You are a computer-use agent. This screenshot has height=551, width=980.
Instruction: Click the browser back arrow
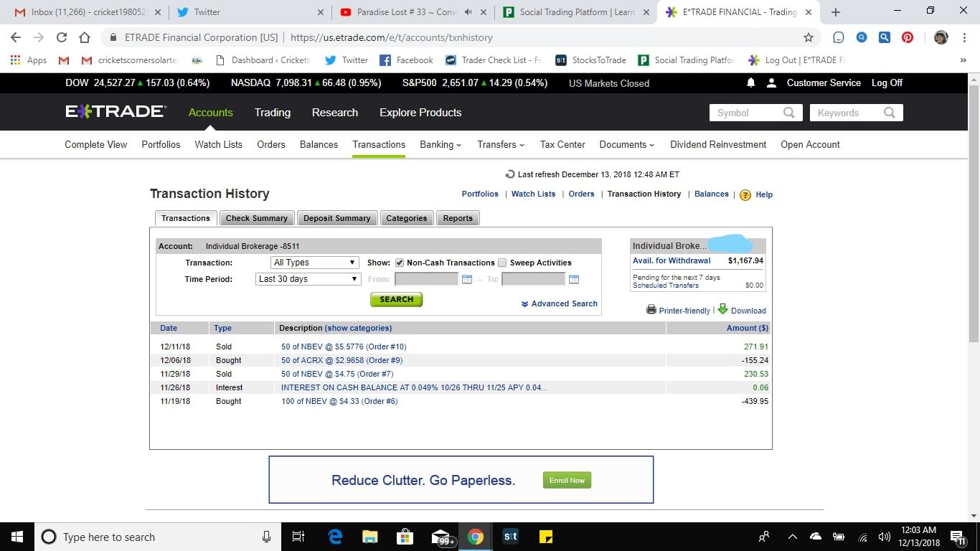click(x=16, y=37)
